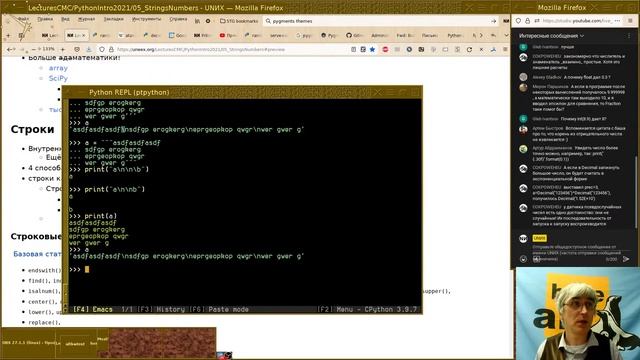Open the STG bookmarks folder

(239, 21)
